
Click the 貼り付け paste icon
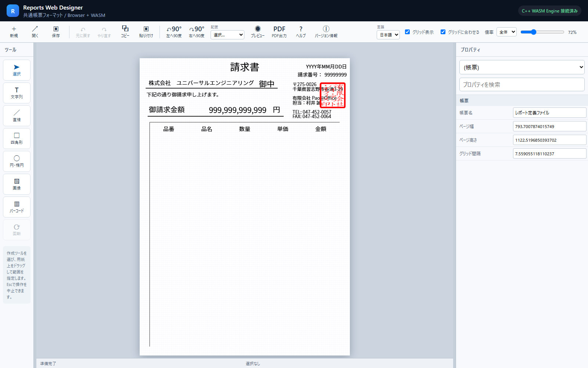(x=146, y=32)
